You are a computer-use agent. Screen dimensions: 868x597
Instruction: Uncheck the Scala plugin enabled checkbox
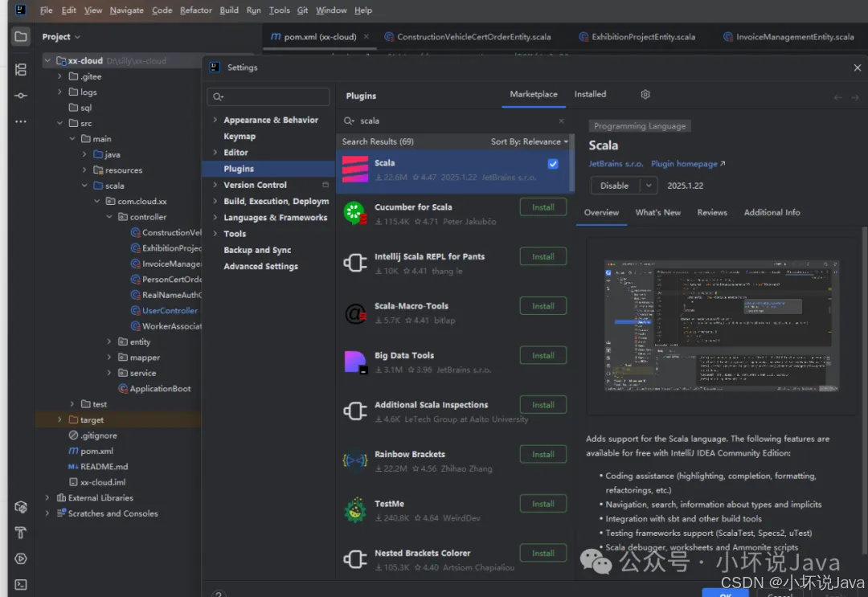click(x=553, y=164)
